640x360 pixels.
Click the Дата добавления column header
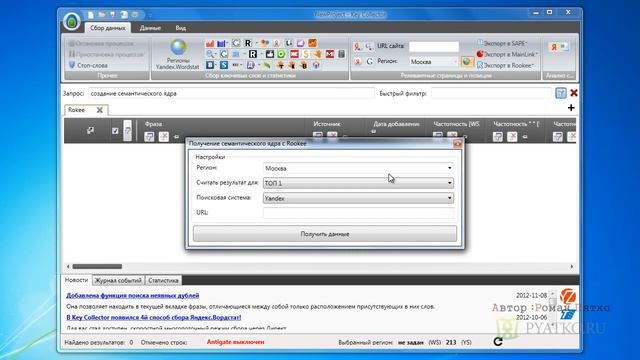396,124
